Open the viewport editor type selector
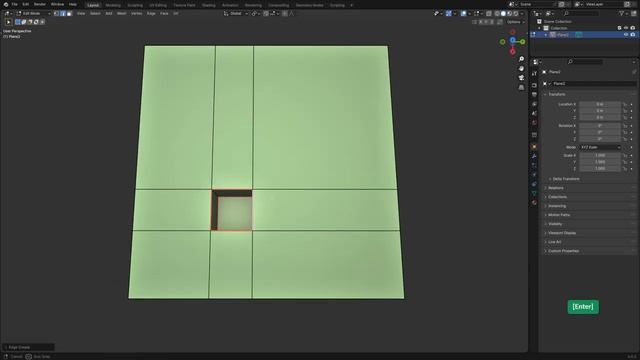This screenshot has height=360, width=640. coord(8,13)
